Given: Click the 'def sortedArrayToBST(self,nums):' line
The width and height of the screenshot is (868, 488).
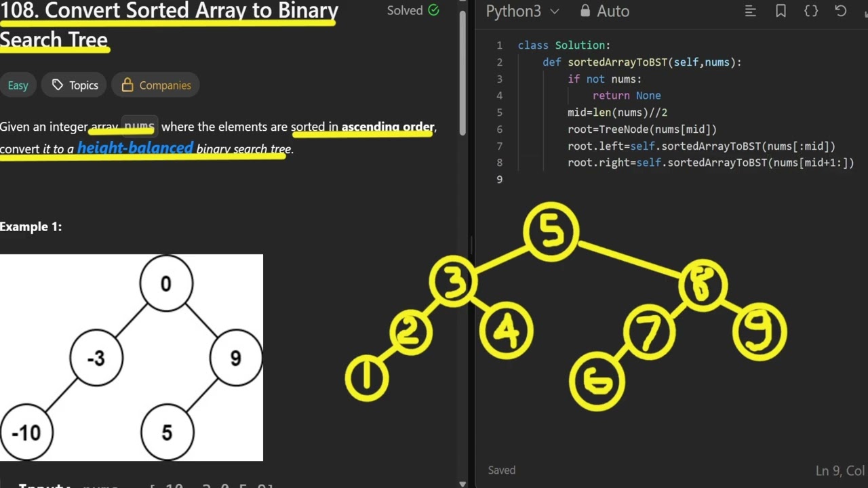Looking at the screenshot, I should pos(642,62).
